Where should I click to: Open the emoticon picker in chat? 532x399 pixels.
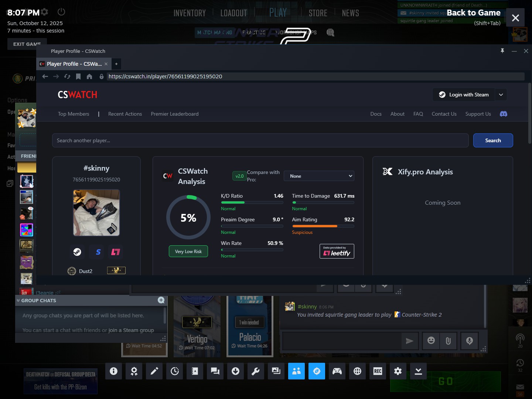[x=431, y=341]
